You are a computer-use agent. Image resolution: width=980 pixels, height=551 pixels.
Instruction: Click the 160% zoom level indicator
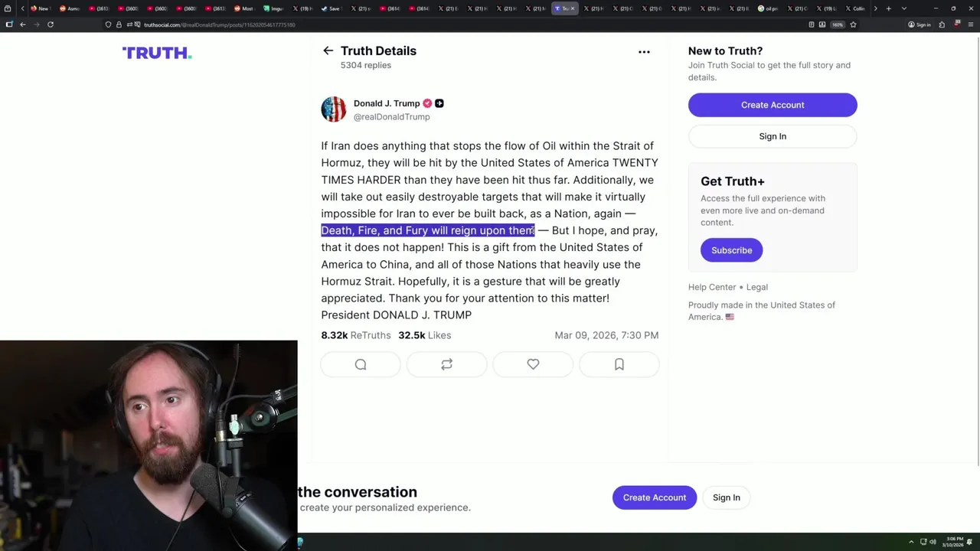point(838,24)
